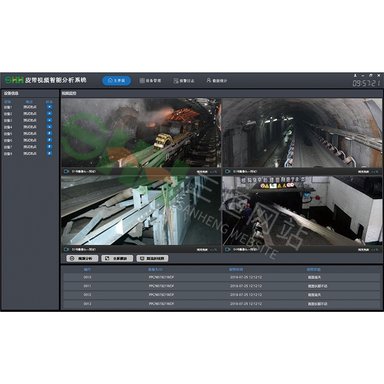Click the fullscreen button below video grid
This screenshot has height=384, width=384.
(x=117, y=258)
